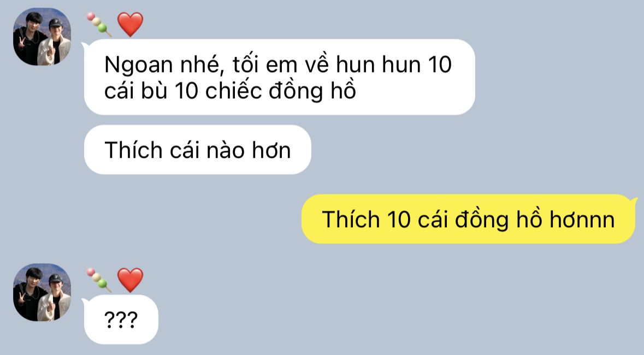Click the number "10" after "hun hun"

coord(440,64)
